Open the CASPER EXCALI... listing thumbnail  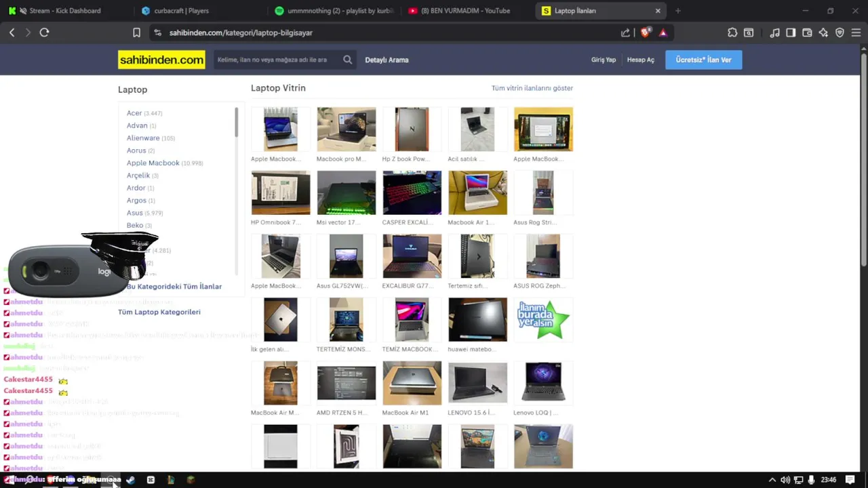click(412, 192)
